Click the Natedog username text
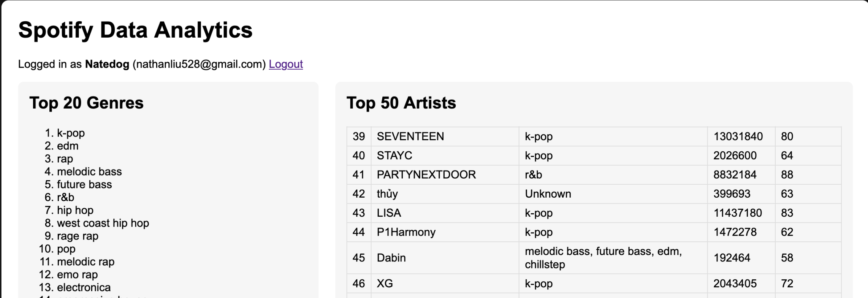 [107, 64]
